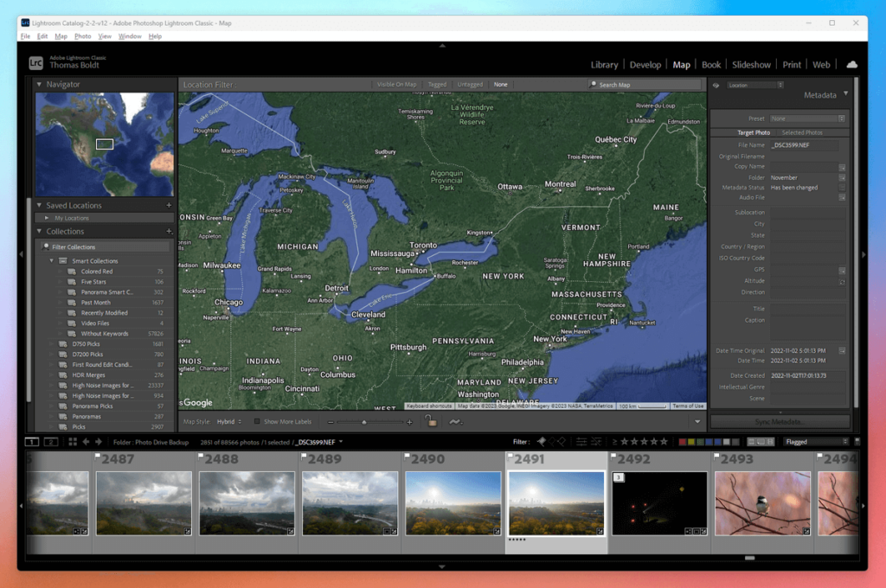Open the Flagged filter preset dropdown

tap(817, 442)
